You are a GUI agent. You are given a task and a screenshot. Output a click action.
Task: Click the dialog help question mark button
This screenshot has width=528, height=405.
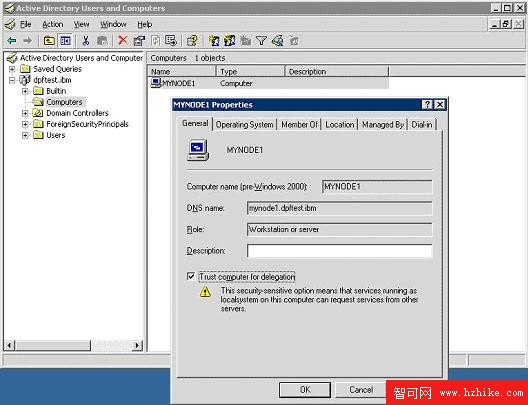pyautogui.click(x=427, y=105)
